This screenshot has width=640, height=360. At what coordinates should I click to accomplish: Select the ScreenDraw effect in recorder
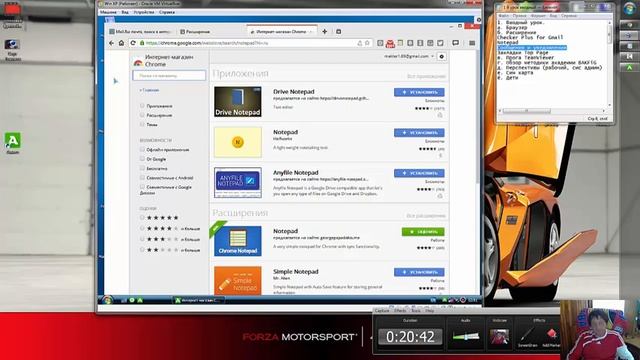527,336
